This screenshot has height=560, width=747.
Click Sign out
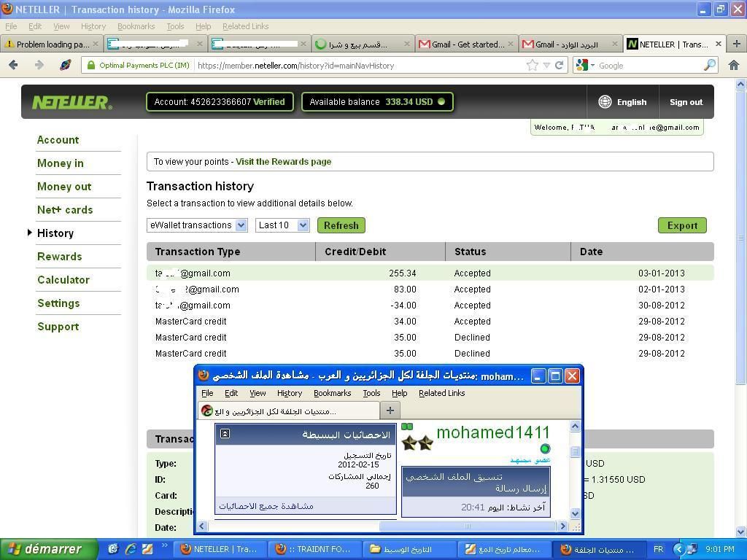tap(686, 102)
